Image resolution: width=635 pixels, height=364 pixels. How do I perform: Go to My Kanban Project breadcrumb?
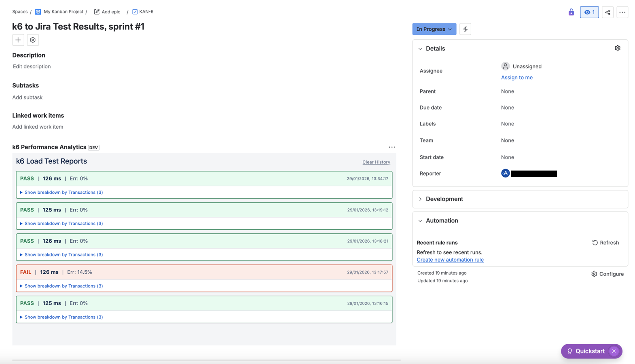63,12
